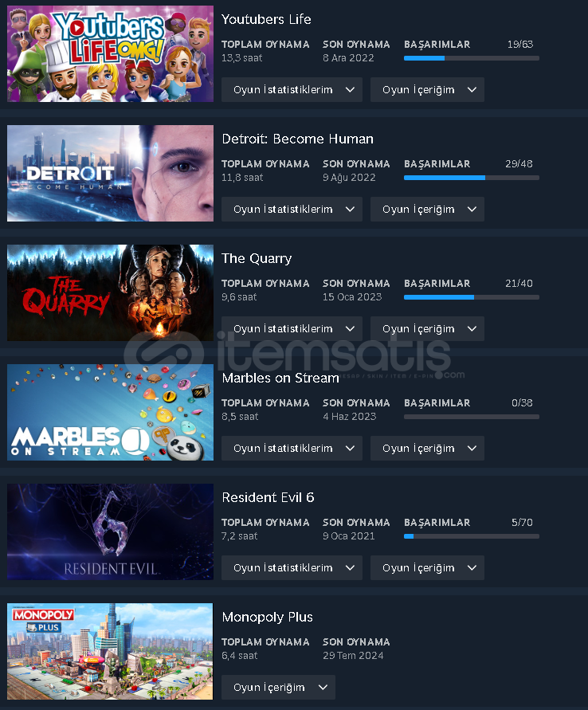
Task: Click the Marbles on Stream title
Action: (280, 378)
